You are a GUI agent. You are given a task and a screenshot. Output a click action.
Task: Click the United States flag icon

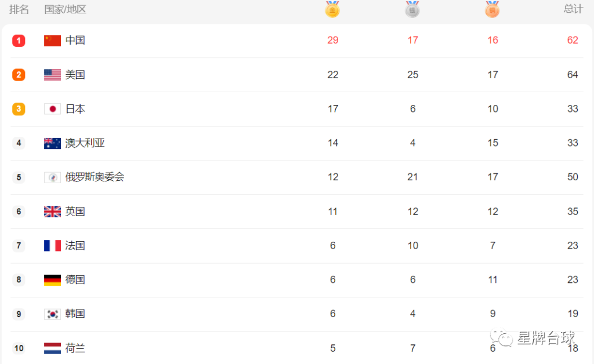click(x=52, y=75)
